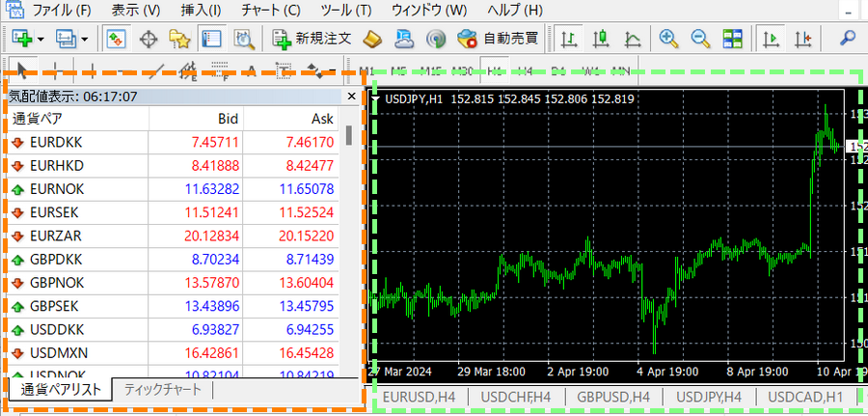
Task: Select the text label tool
Action: (284, 70)
